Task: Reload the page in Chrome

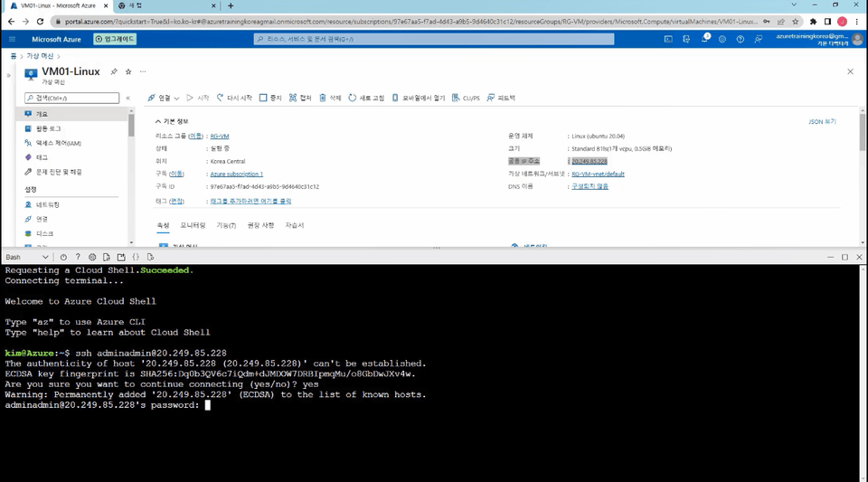Action: 40,22
